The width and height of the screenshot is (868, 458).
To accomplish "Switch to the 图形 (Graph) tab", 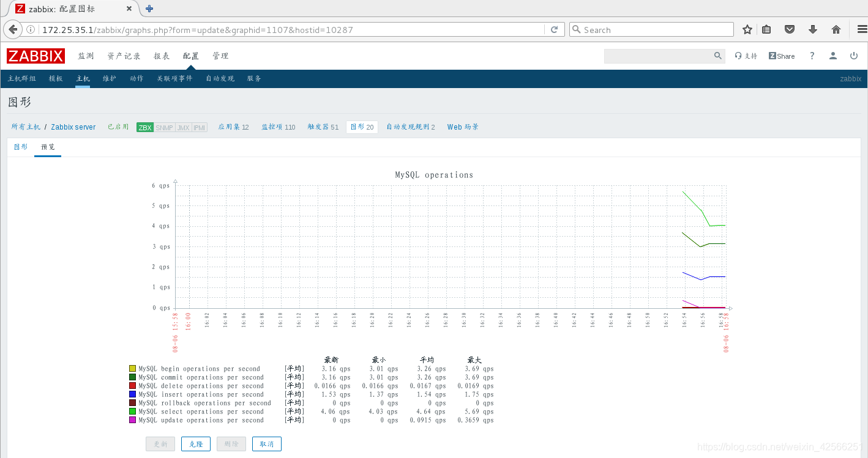I will click(x=21, y=147).
